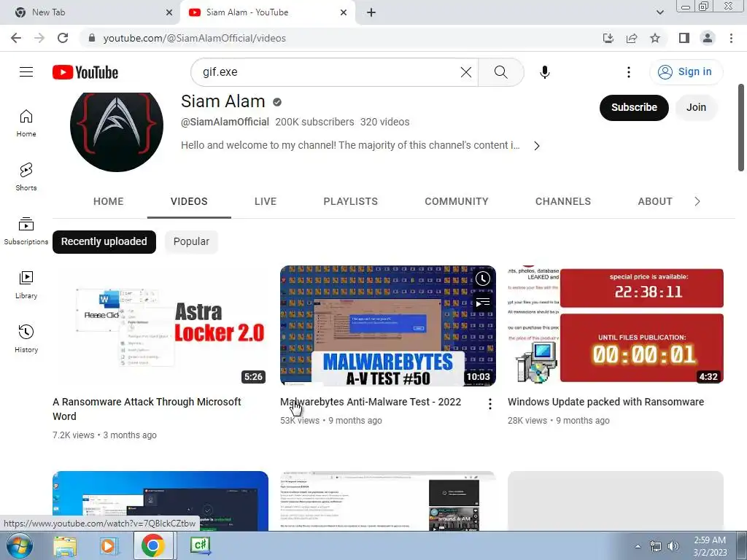Click the Sign in button
The width and height of the screenshot is (747, 560).
click(x=686, y=72)
